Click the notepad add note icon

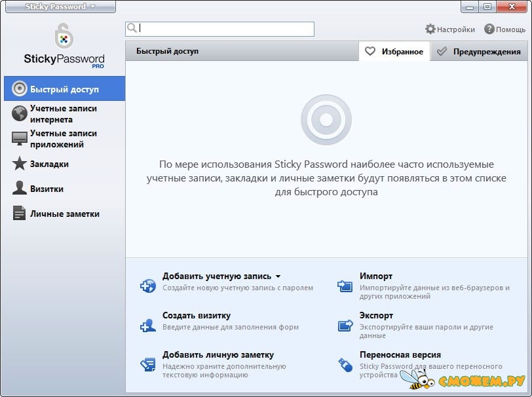148,364
